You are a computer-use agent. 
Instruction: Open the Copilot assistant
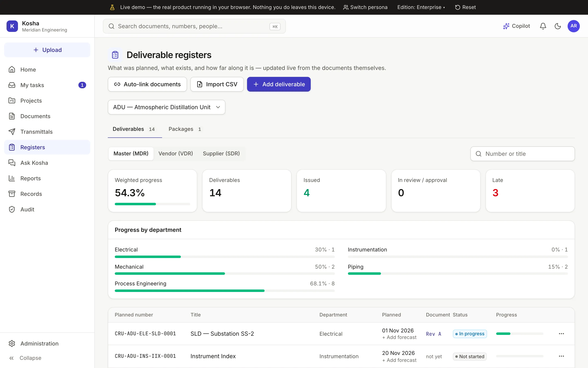pyautogui.click(x=516, y=26)
